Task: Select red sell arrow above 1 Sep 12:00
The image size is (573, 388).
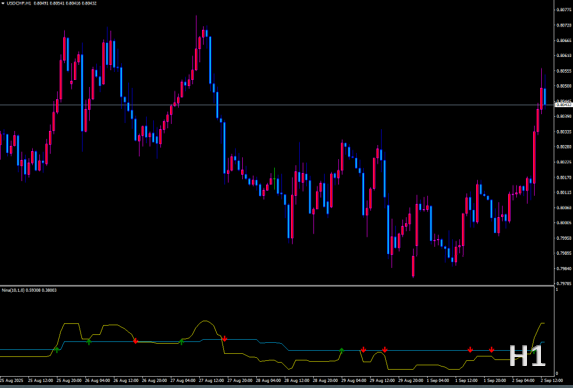Action: 470,350
